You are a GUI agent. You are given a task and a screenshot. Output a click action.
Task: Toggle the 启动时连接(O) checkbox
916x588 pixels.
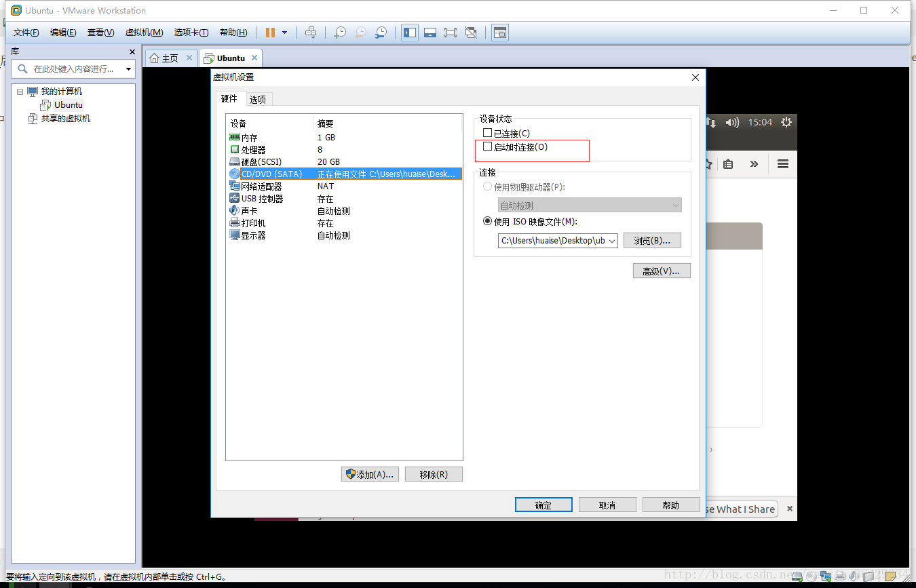pyautogui.click(x=487, y=146)
